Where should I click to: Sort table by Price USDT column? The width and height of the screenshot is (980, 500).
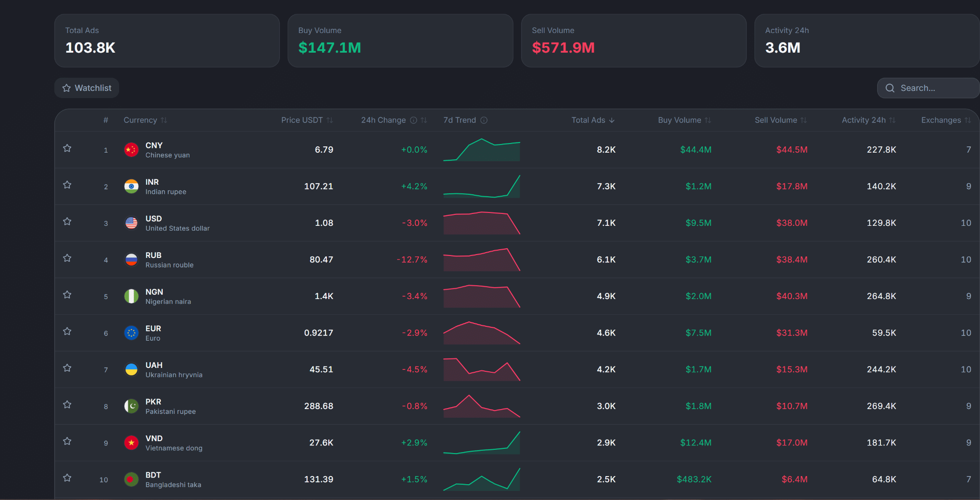point(307,120)
